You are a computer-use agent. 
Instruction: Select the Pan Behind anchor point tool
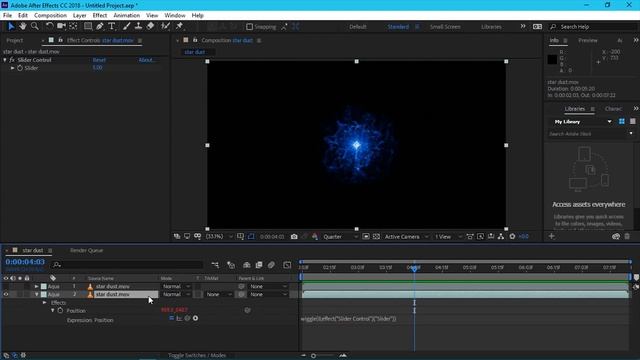click(x=73, y=26)
